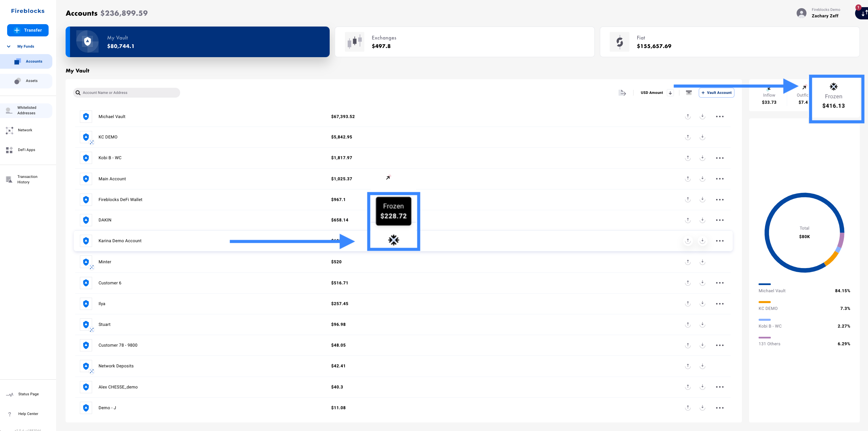
Task: Open the KC DEMO account row
Action: 403,137
